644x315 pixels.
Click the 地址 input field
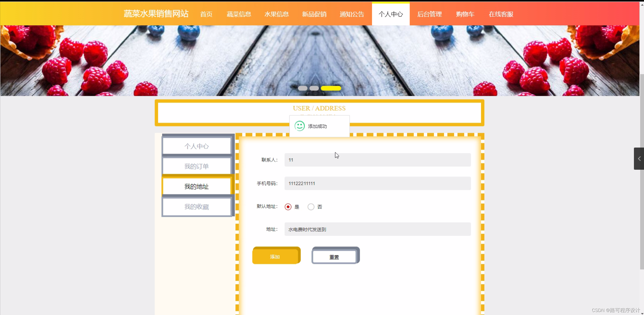pos(377,229)
